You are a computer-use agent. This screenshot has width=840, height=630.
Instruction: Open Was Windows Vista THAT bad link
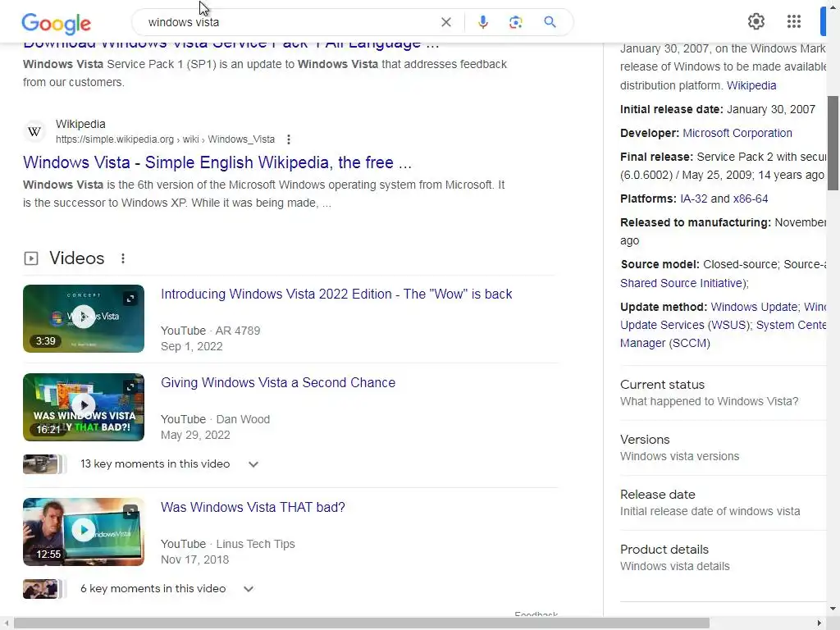click(x=253, y=507)
